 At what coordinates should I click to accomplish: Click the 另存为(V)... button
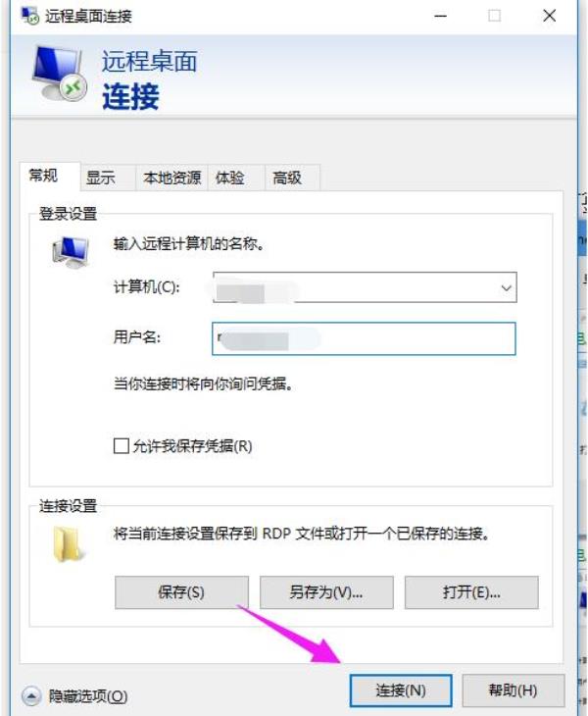tap(326, 592)
